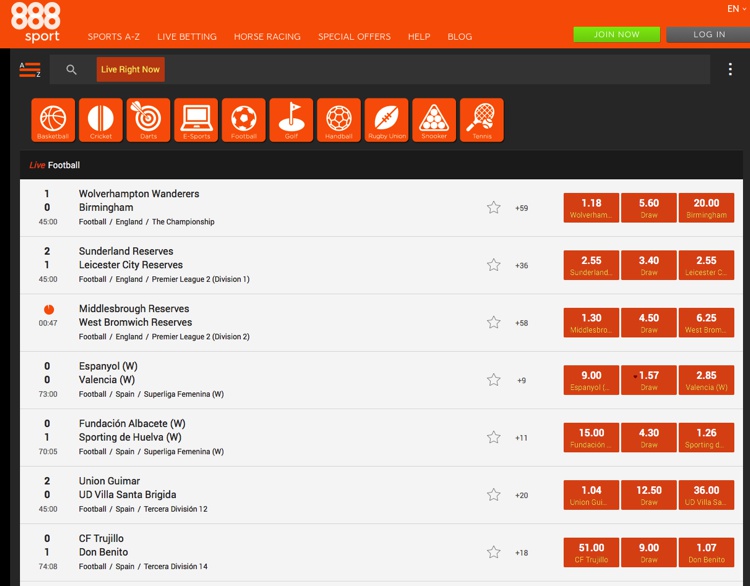Screen dimensions: 750x586
Task: Bet on Sunderland at 2.55
Action: point(591,265)
